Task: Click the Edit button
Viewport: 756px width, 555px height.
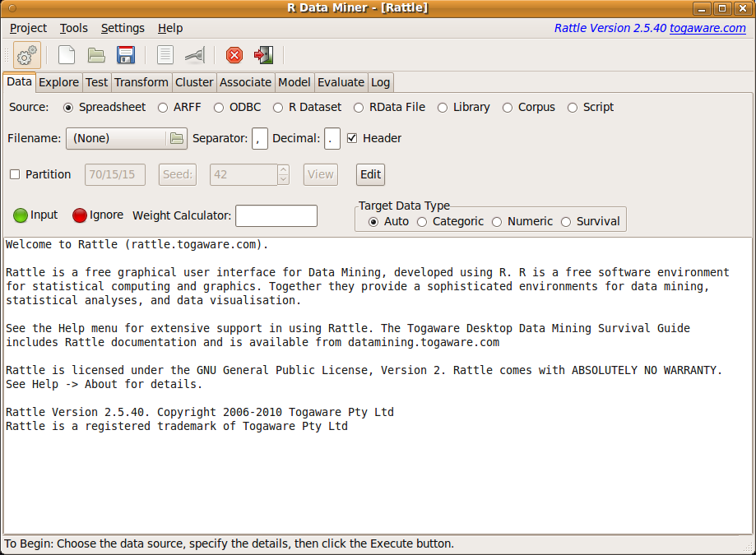Action: click(x=371, y=174)
